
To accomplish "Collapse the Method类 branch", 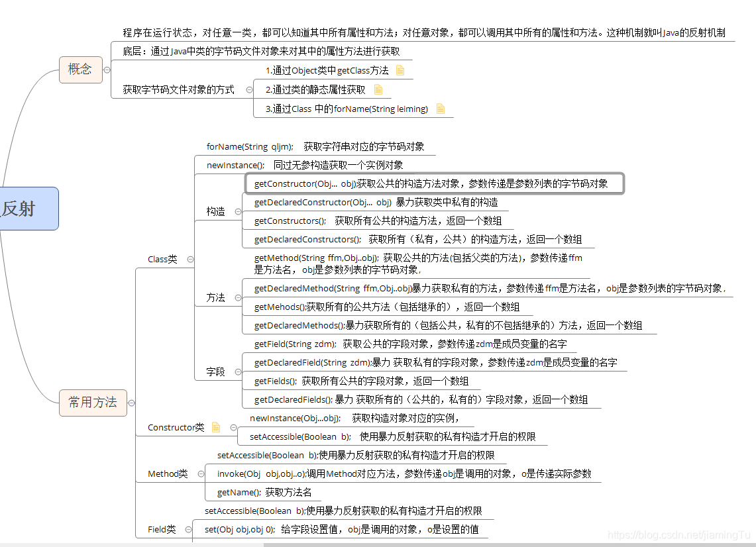I will 201,473.
